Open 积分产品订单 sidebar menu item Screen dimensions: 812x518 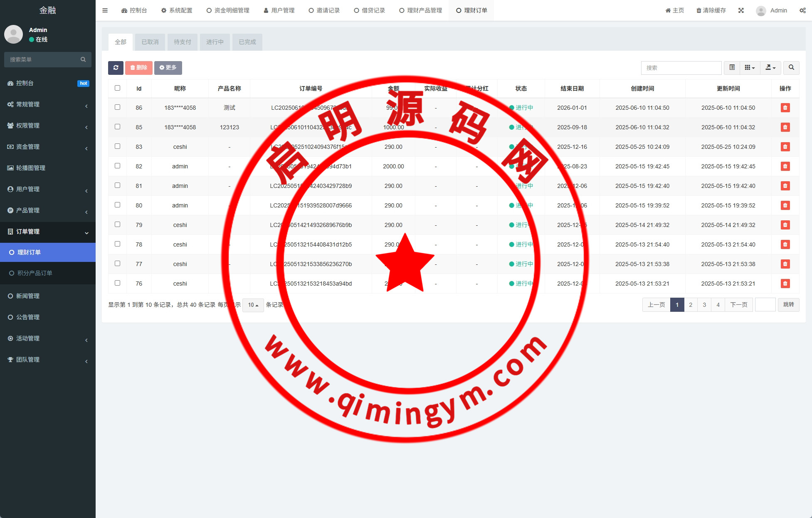click(x=35, y=273)
